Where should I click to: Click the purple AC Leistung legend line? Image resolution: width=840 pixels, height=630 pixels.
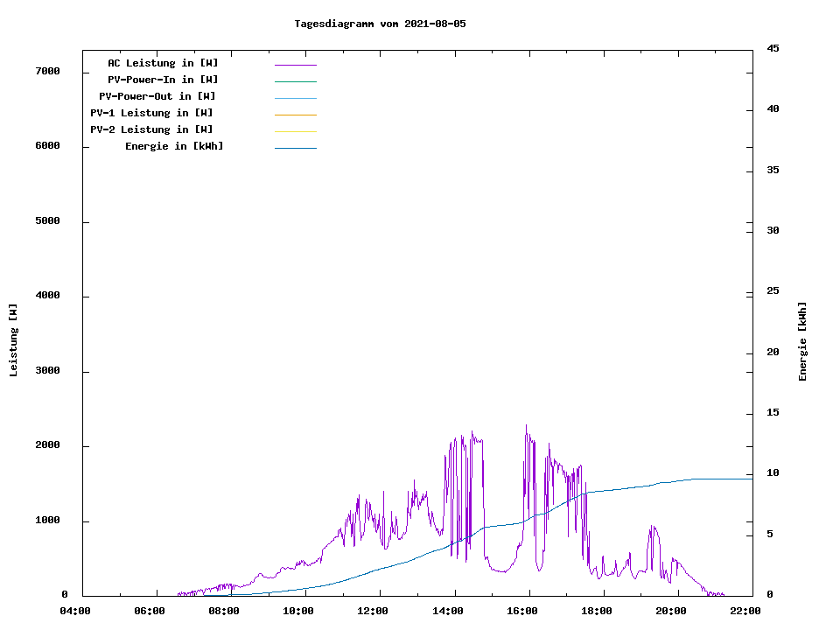click(x=295, y=65)
